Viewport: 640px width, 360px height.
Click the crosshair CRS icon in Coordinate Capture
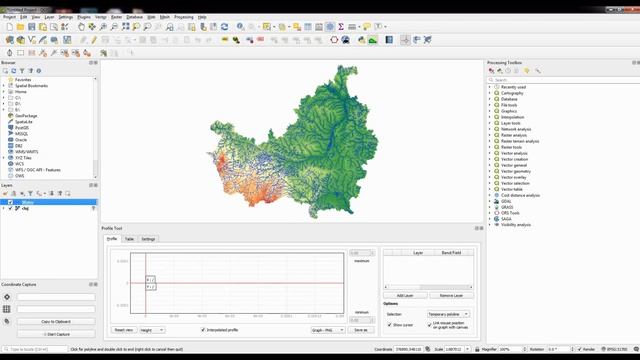click(x=7, y=297)
